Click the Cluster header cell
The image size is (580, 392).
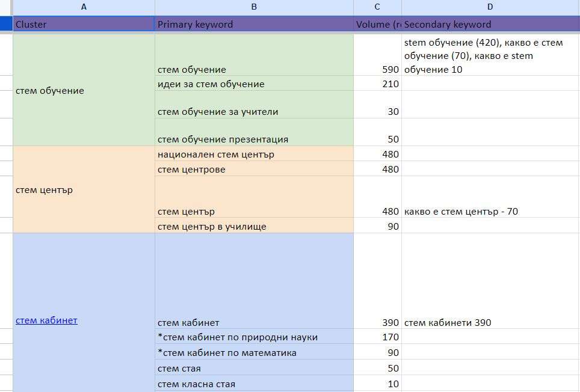coord(84,25)
